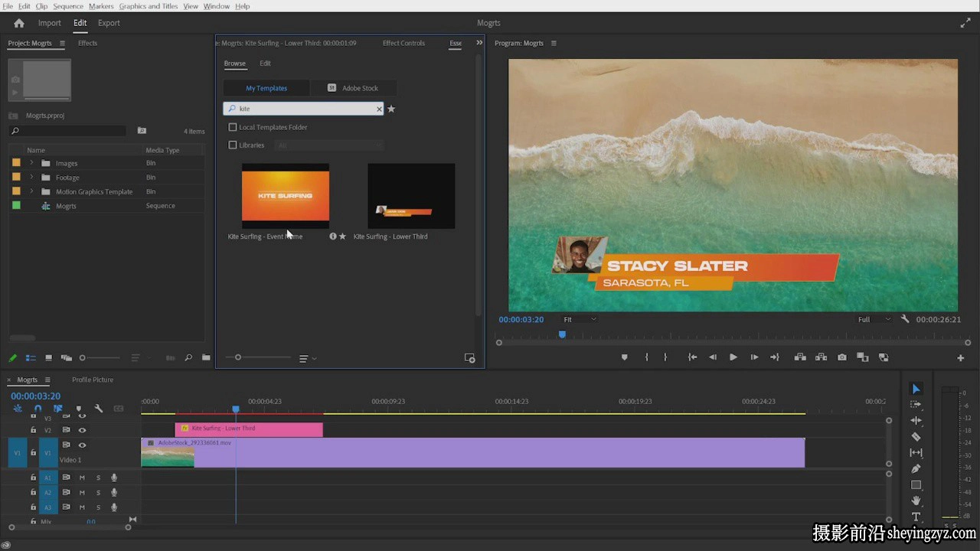Toggle lock on track V2
This screenshot has height=551, width=980.
click(33, 430)
